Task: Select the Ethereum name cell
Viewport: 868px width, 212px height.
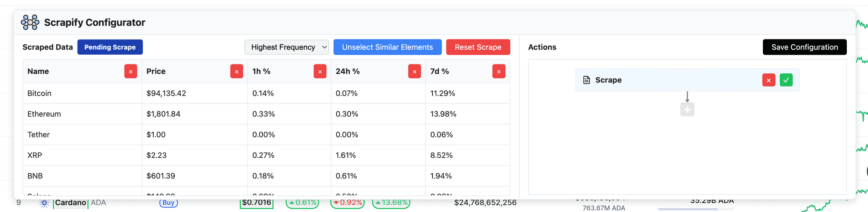Action: point(82,114)
